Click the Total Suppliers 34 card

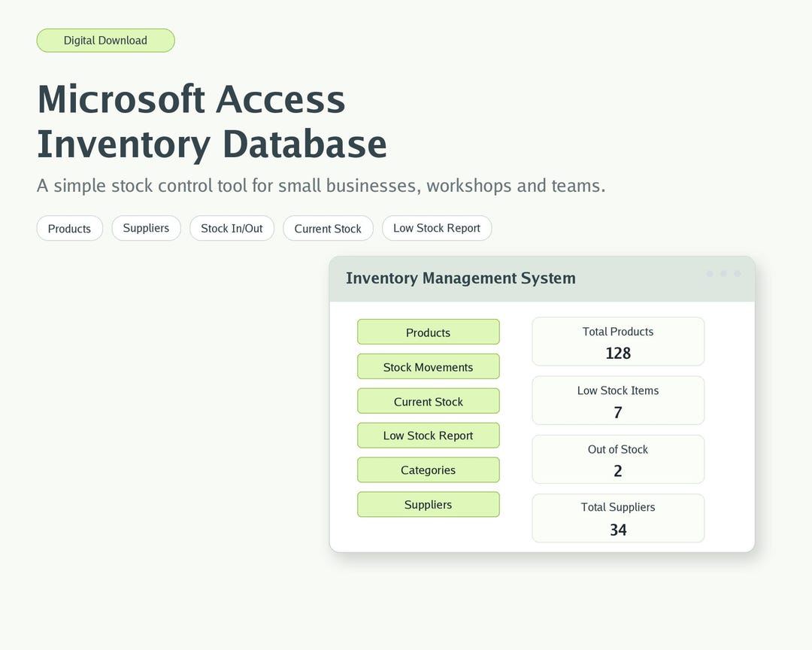pyautogui.click(x=618, y=518)
